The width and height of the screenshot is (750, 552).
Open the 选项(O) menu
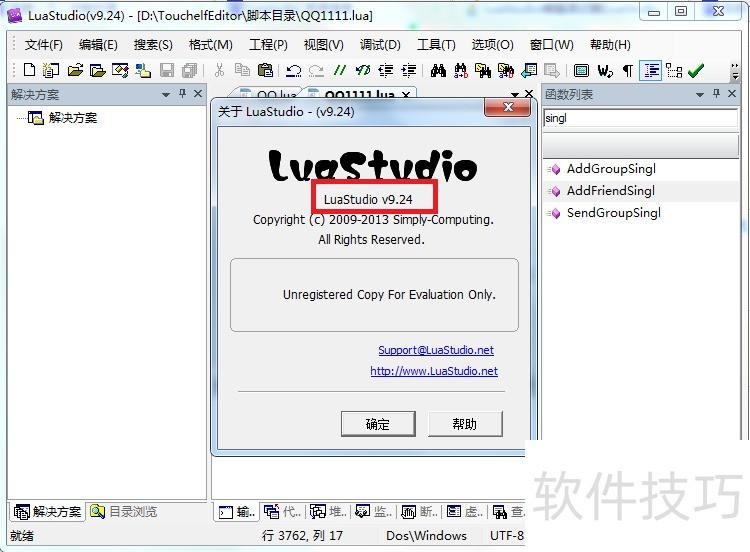pyautogui.click(x=493, y=45)
